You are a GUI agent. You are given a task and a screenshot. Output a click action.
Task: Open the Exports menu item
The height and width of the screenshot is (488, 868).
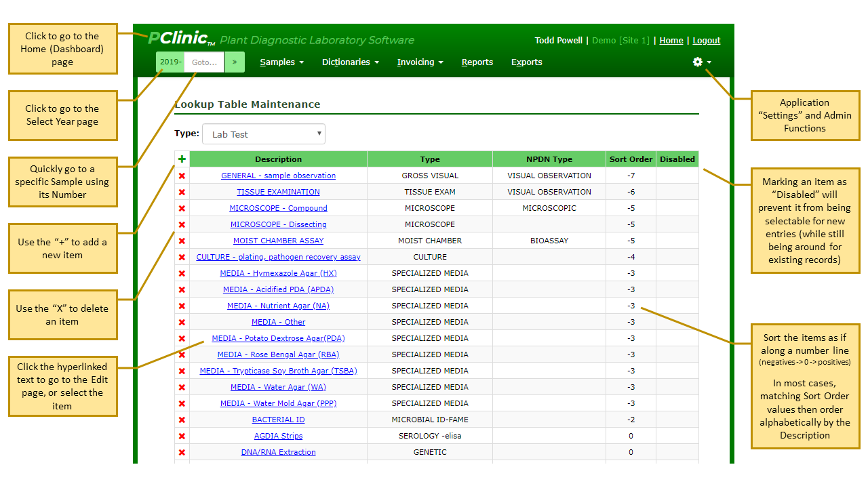527,62
